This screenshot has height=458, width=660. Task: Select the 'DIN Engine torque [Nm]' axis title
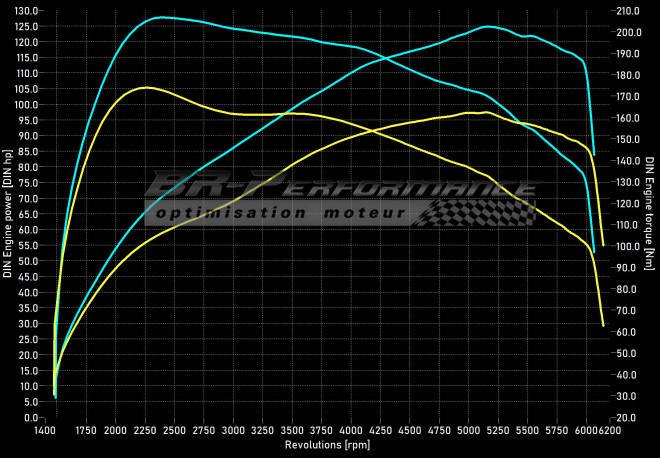coord(649,214)
